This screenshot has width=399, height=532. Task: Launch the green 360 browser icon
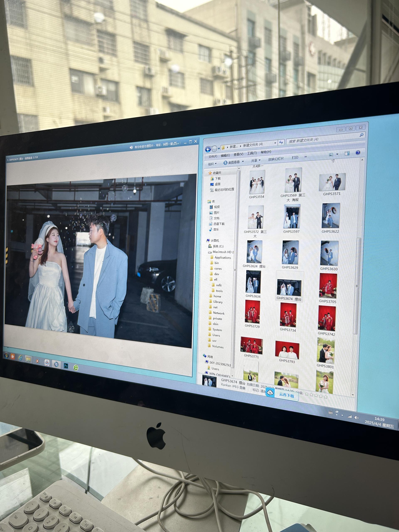point(76,367)
